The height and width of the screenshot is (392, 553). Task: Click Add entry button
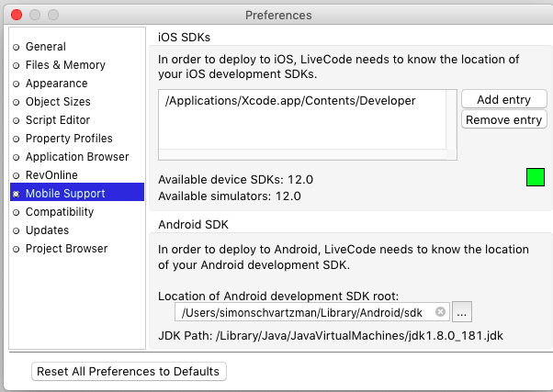tap(503, 99)
